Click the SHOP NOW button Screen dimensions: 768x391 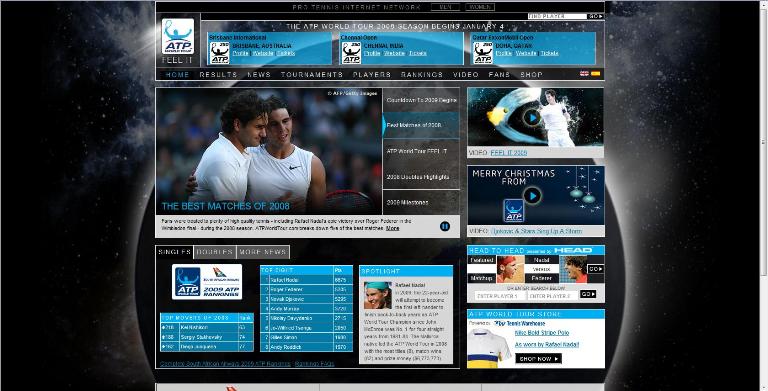(538, 359)
